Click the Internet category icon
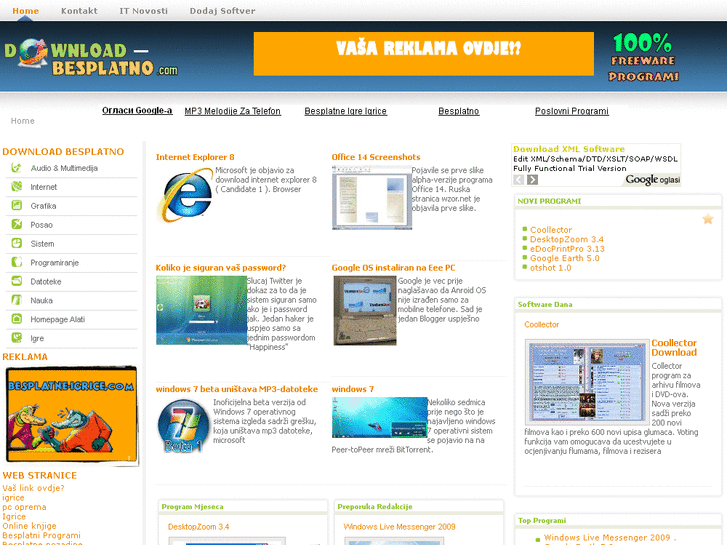 [x=16, y=186]
